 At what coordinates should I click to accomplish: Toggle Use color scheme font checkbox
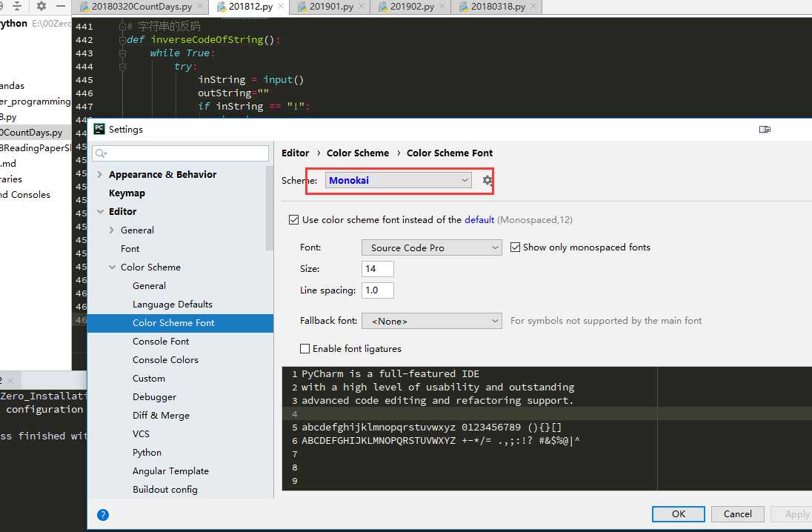click(293, 219)
